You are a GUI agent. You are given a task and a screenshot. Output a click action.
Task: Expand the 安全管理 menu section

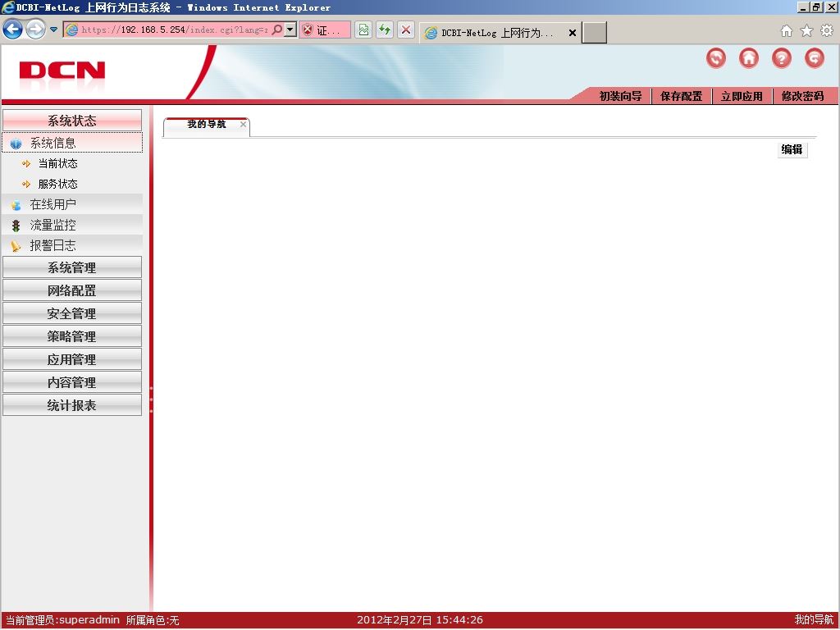click(72, 313)
